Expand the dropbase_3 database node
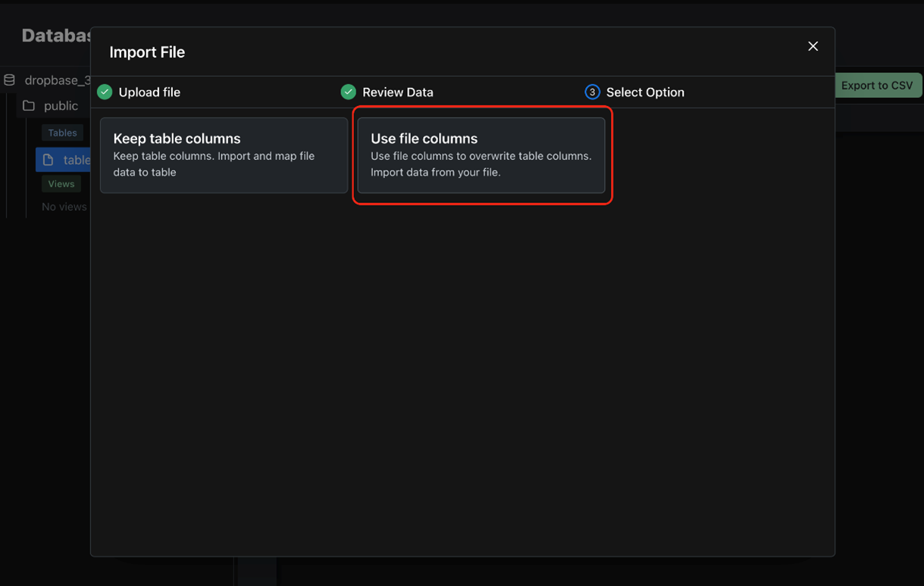 [x=57, y=80]
